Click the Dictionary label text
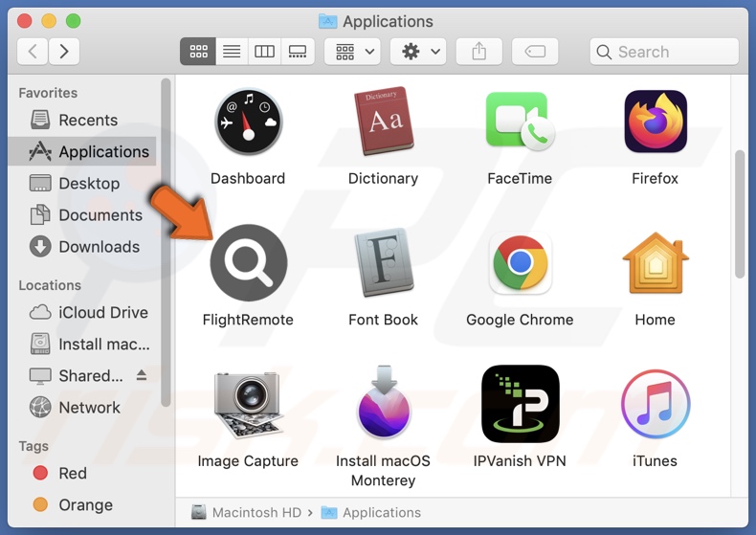 (x=384, y=178)
